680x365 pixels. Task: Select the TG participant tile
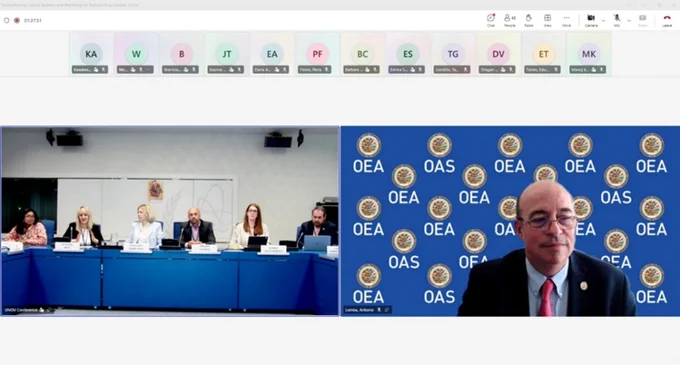[x=453, y=54]
